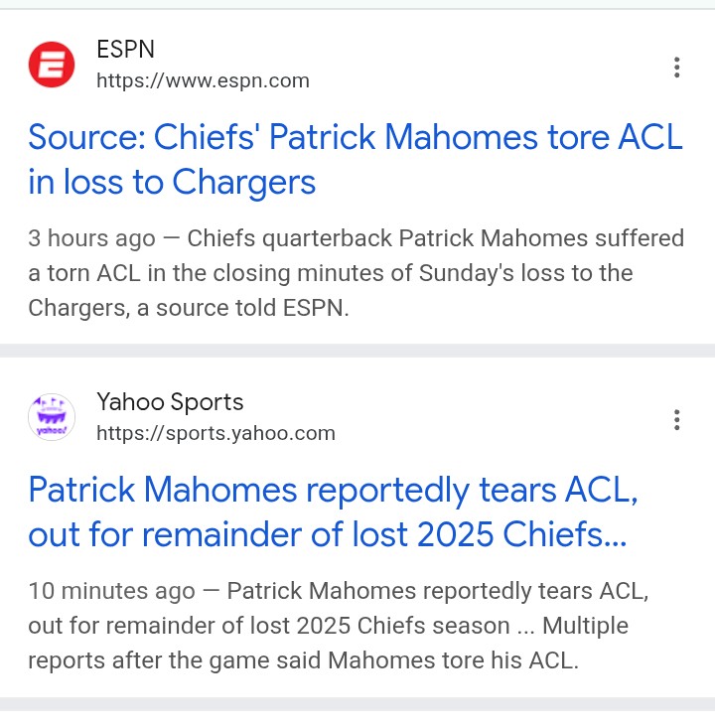The image size is (715, 728).
Task: Click the gray divider below Yahoo result
Action: [x=357, y=703]
